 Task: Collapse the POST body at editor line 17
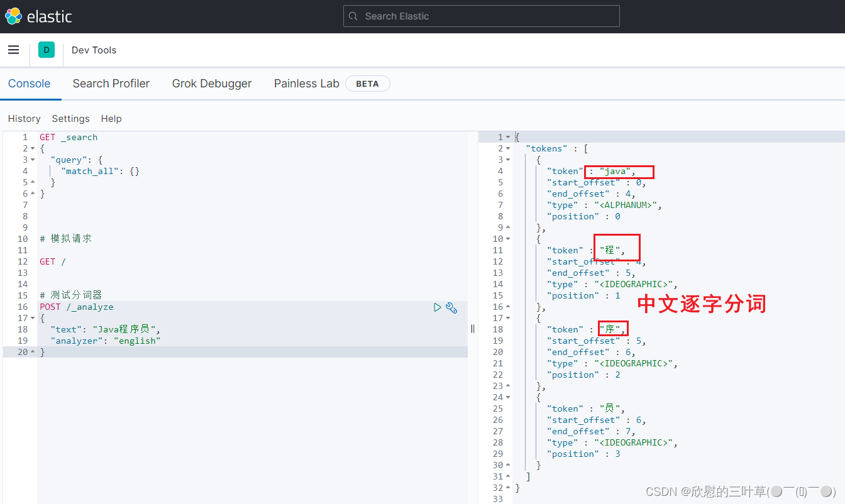tap(33, 318)
